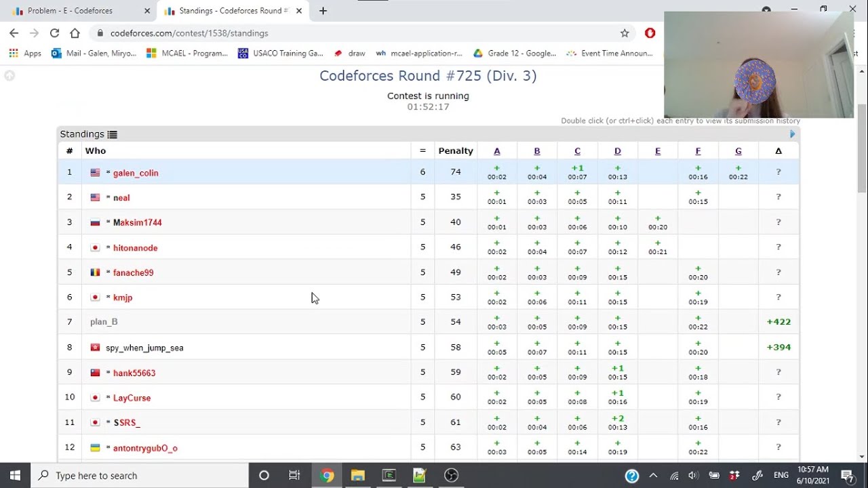Open the green terminal app on taskbar
This screenshot has width=868, height=488.
tap(389, 475)
